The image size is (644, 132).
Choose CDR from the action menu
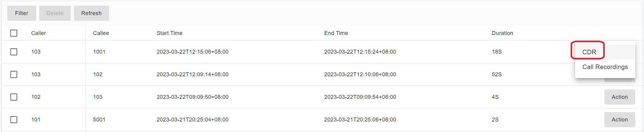tap(589, 52)
